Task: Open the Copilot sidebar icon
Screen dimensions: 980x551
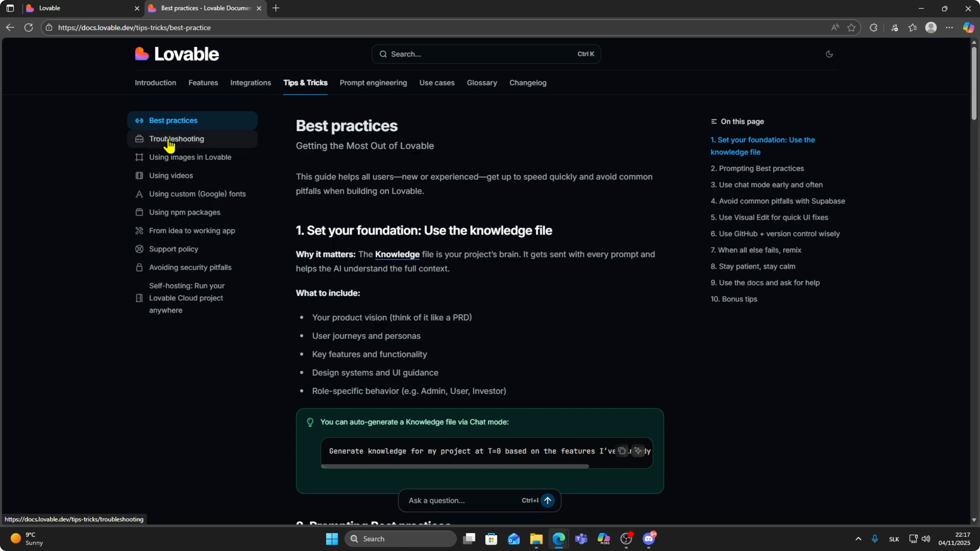Action: [969, 27]
